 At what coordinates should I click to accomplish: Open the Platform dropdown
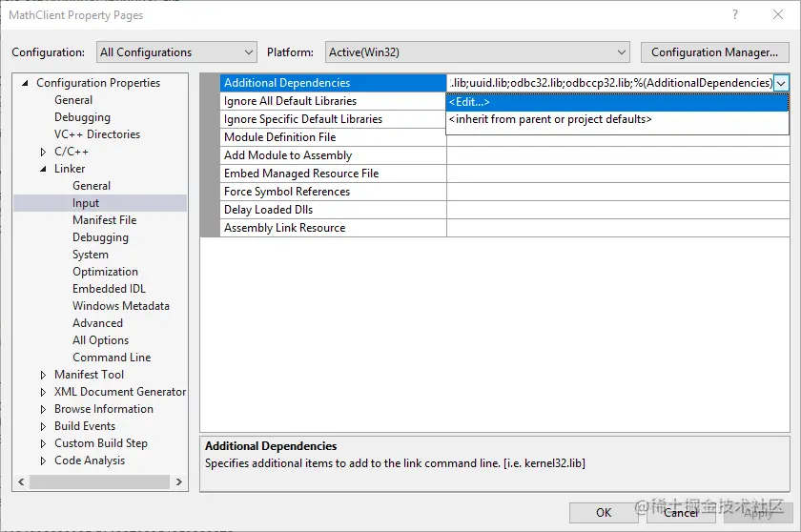click(477, 52)
